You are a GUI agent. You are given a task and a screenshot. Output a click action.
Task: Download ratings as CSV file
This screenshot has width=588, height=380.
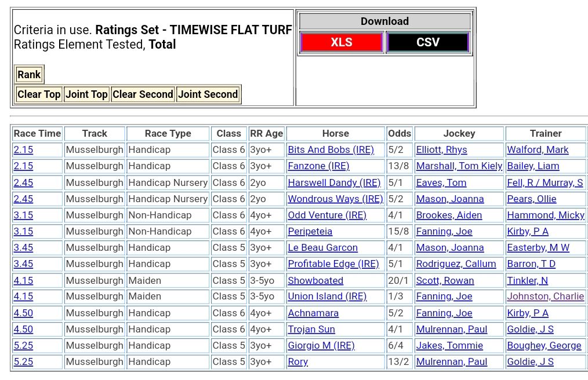point(427,42)
